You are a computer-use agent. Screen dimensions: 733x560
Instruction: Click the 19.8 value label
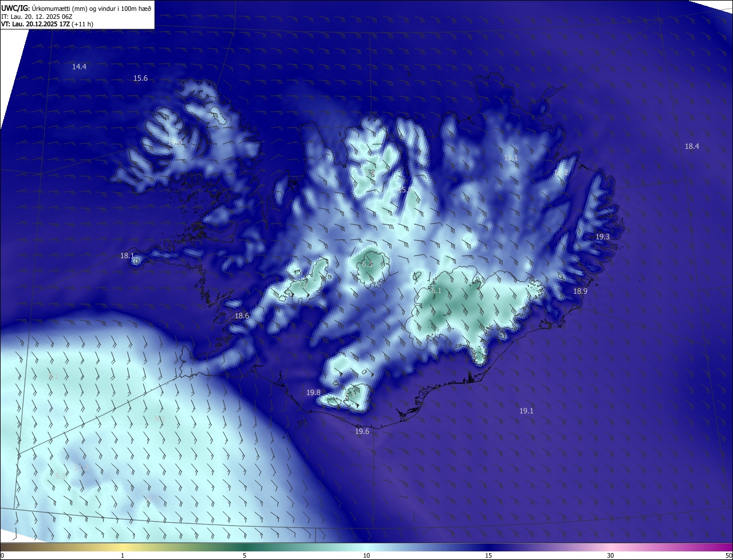(x=313, y=393)
